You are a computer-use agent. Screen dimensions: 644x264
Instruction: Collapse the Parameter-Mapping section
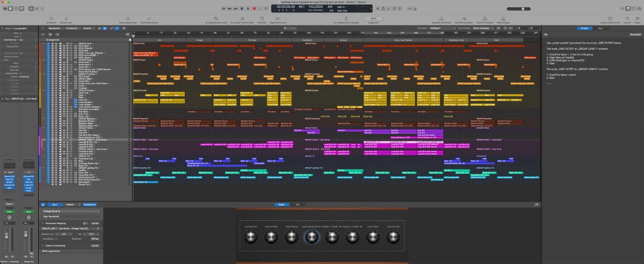click(42, 223)
